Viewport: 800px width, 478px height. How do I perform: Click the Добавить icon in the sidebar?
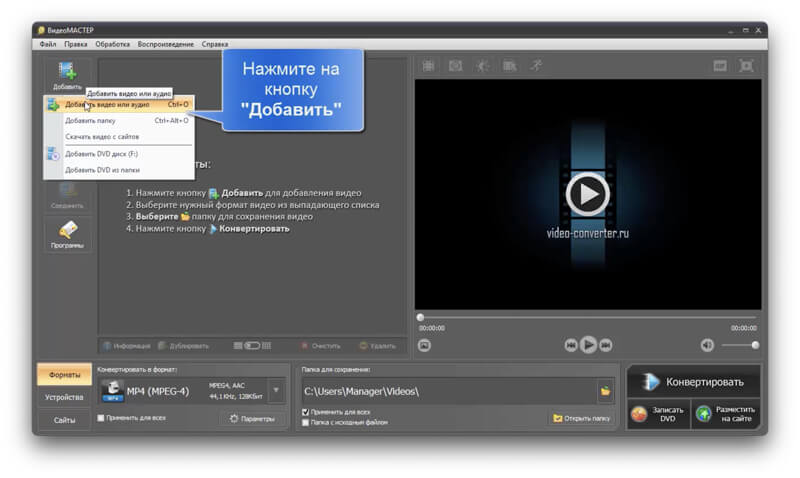[67, 75]
